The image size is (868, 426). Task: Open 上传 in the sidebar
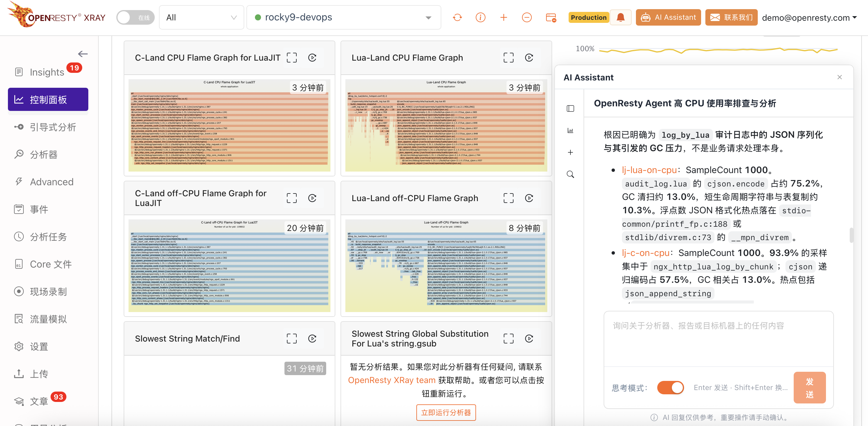tap(48, 374)
